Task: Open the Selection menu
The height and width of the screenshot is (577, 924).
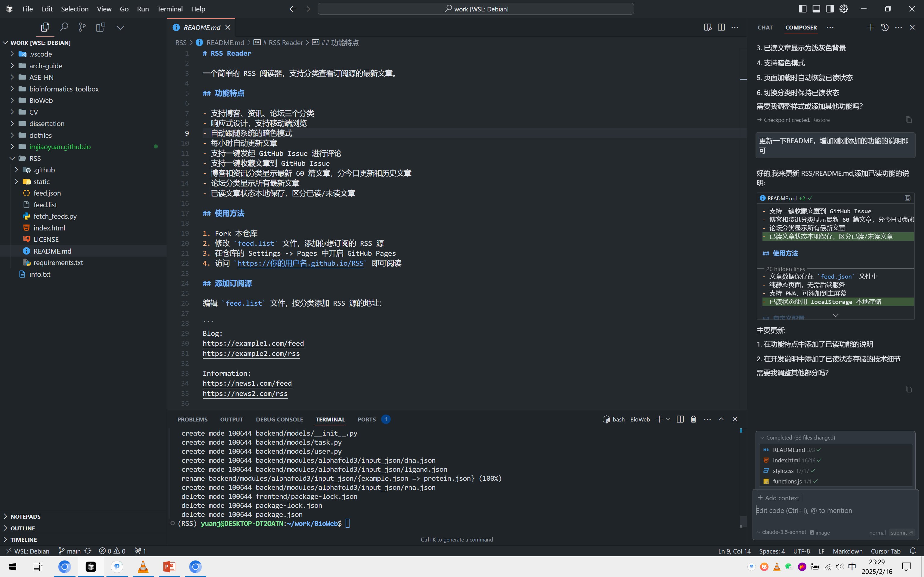Action: pyautogui.click(x=74, y=9)
